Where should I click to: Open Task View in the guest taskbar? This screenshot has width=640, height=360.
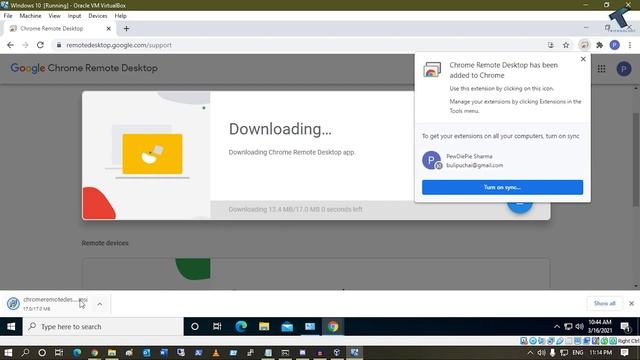coord(217,327)
